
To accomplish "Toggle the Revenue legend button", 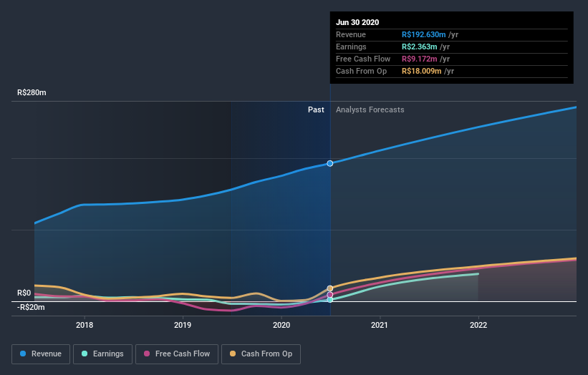I will pyautogui.click(x=41, y=354).
